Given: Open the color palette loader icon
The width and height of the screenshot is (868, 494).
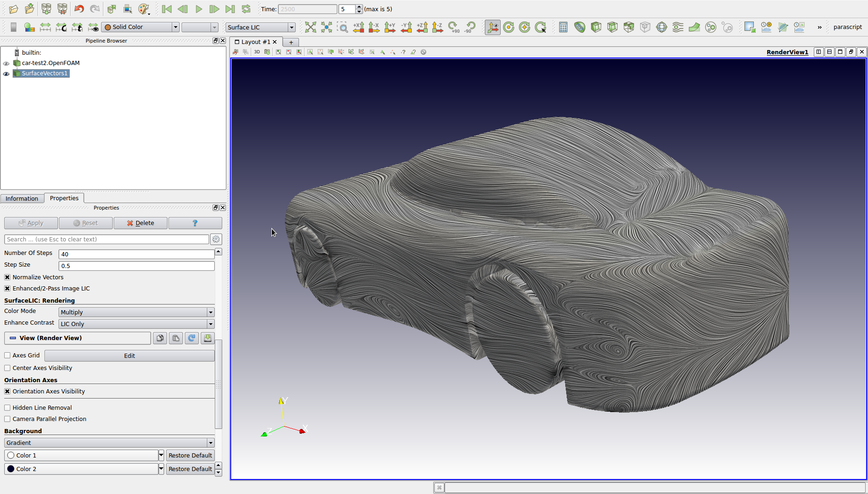Looking at the screenshot, I should 144,9.
